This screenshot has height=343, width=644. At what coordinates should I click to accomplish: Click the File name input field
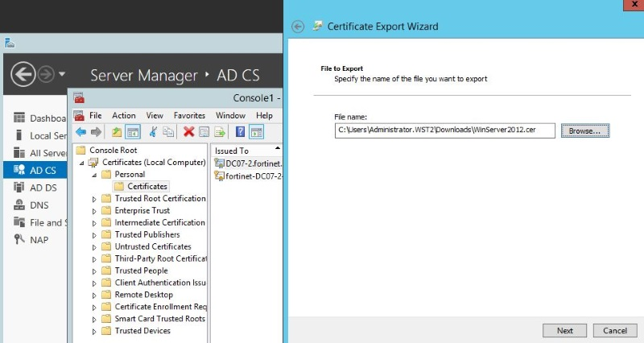pyautogui.click(x=445, y=130)
